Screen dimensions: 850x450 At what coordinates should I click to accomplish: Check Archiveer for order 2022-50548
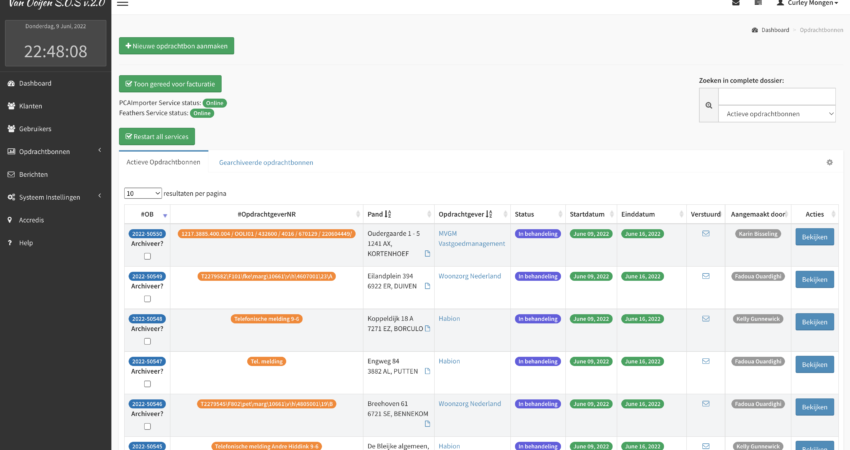click(x=147, y=342)
